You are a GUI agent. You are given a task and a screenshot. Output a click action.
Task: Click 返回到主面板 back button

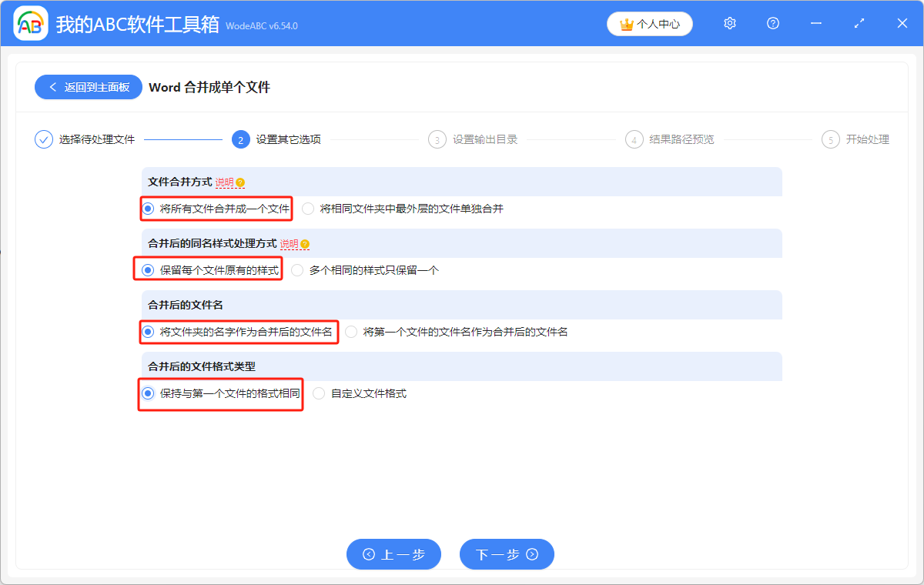(x=89, y=87)
